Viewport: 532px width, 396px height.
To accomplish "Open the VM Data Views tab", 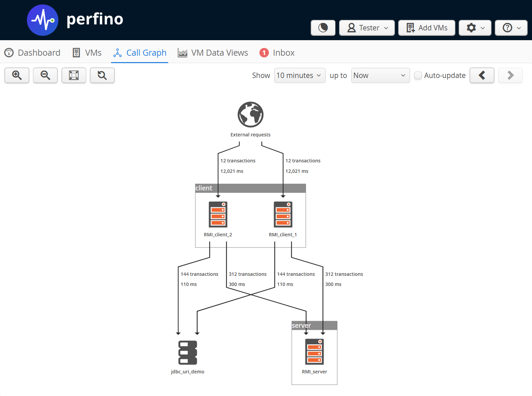I will coord(213,53).
